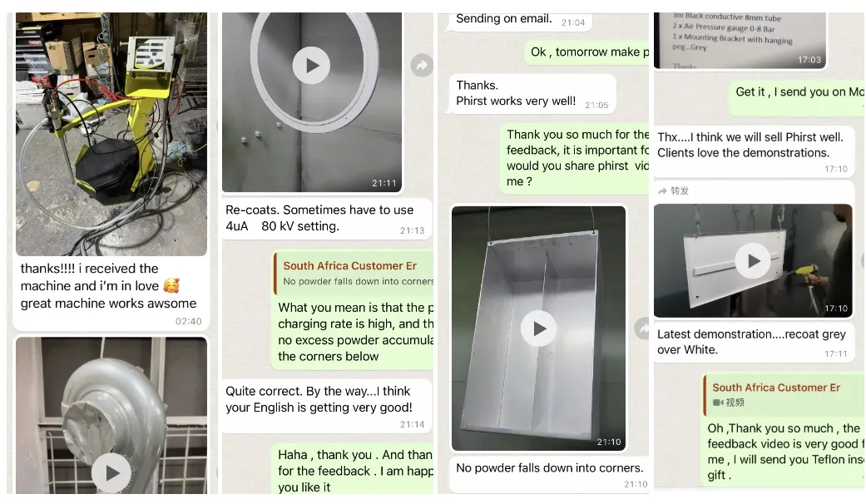Tap the forward arrow beside the ring video

[422, 66]
